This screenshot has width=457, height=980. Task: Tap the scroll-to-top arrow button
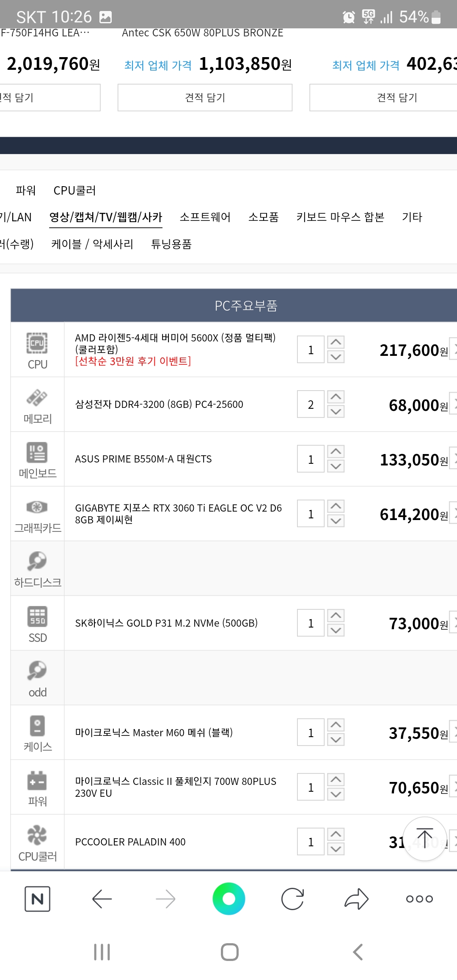coord(425,839)
